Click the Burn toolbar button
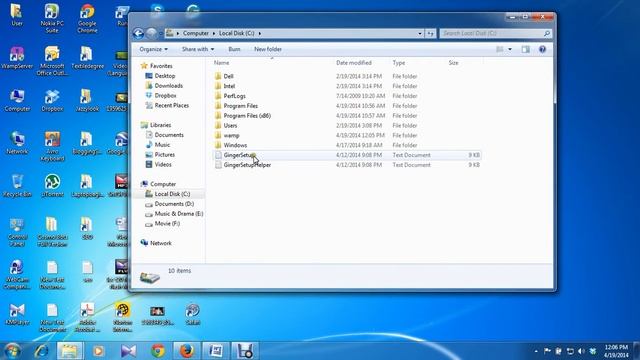This screenshot has height=360, width=640. (x=234, y=49)
